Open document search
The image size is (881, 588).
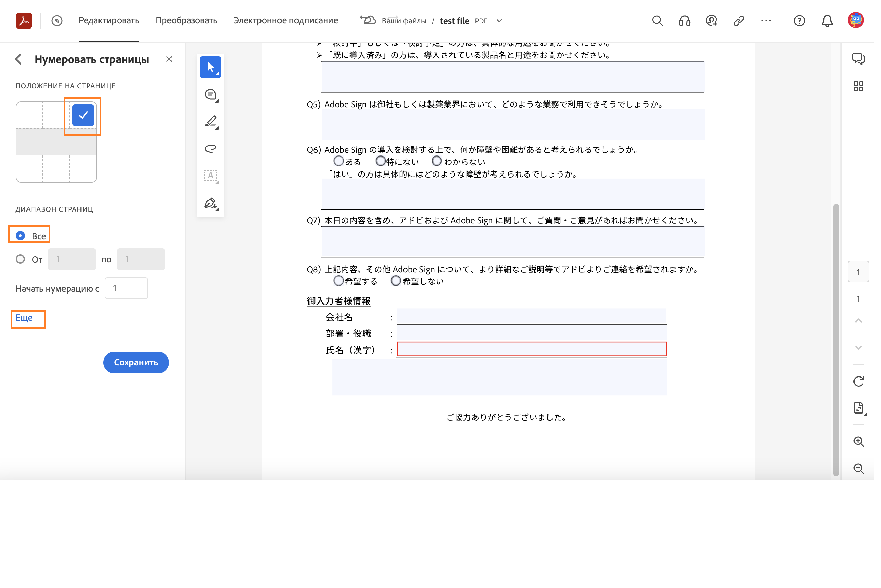click(x=658, y=21)
